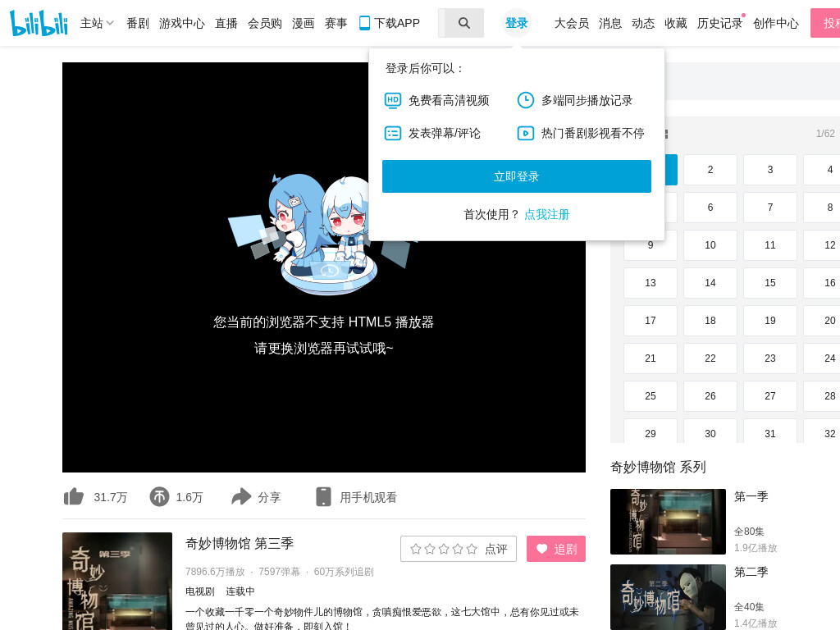Select episode 11
Viewport: 840px width, 630px height.
pyautogui.click(x=770, y=245)
